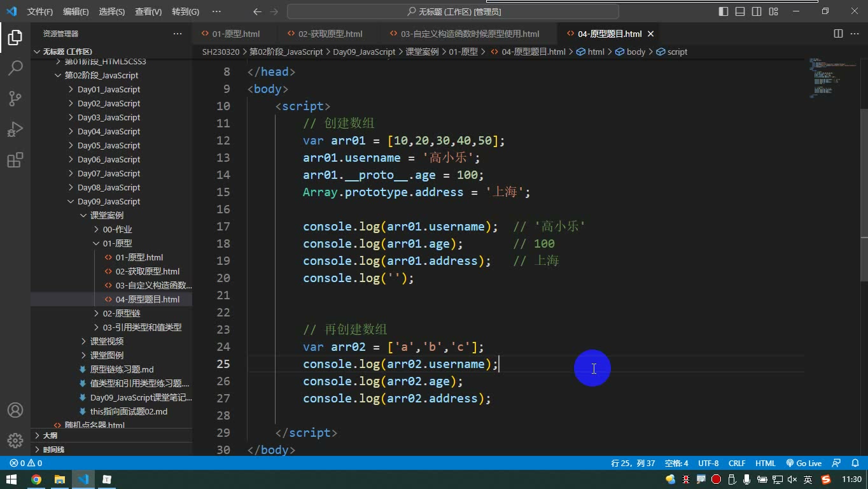
Task: Open 原型链练习题.md in the explorer
Action: [x=122, y=370]
